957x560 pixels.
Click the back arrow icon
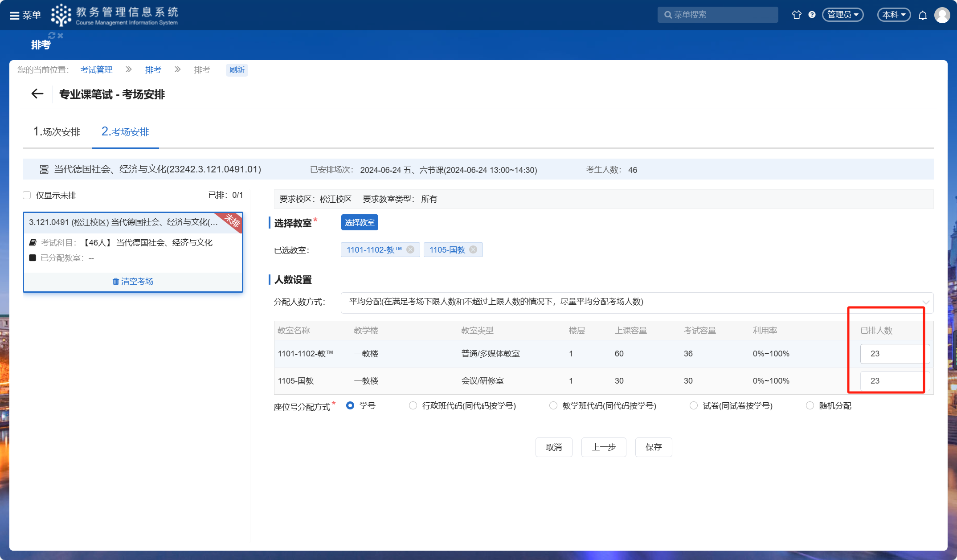coord(37,94)
